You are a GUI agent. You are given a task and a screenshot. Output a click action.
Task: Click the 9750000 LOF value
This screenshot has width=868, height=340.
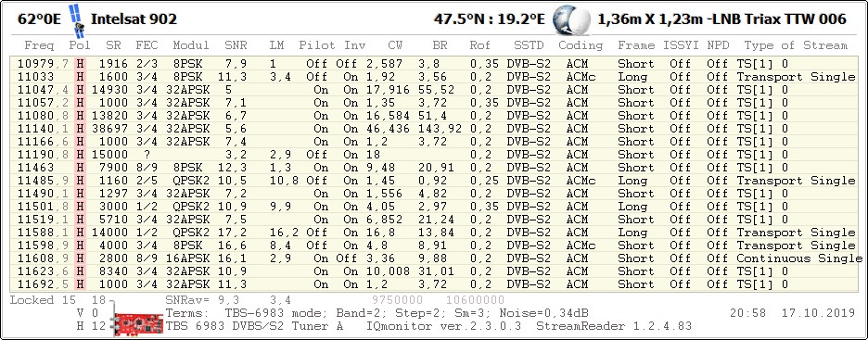click(x=398, y=300)
